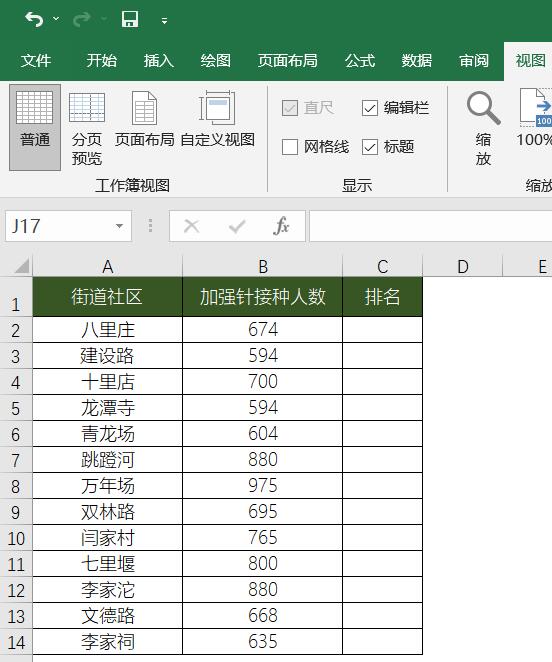The height and width of the screenshot is (662, 552).
Task: Switch to 分页预览 page break preview
Action: (87, 129)
